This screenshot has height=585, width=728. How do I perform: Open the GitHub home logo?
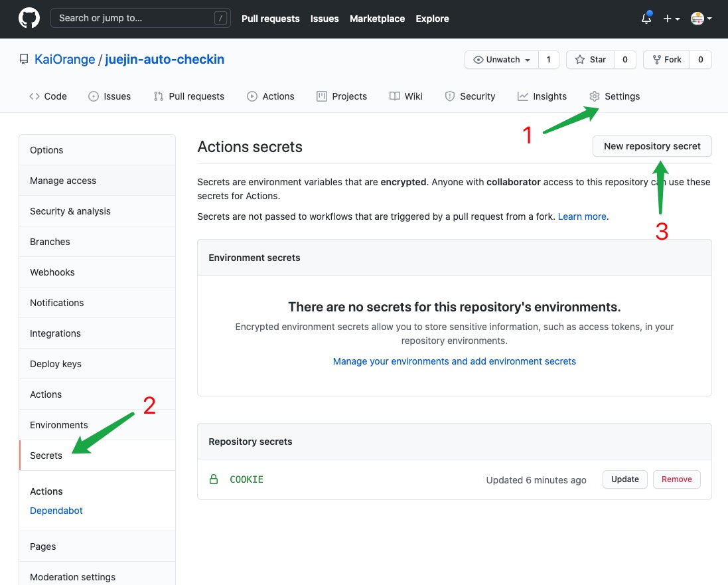click(29, 19)
